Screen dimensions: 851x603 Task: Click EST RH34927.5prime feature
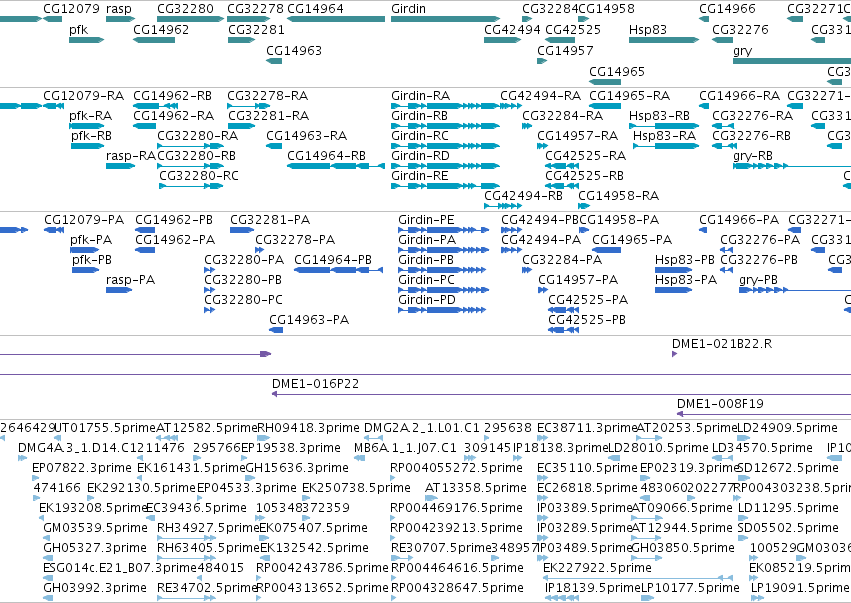[x=186, y=538]
